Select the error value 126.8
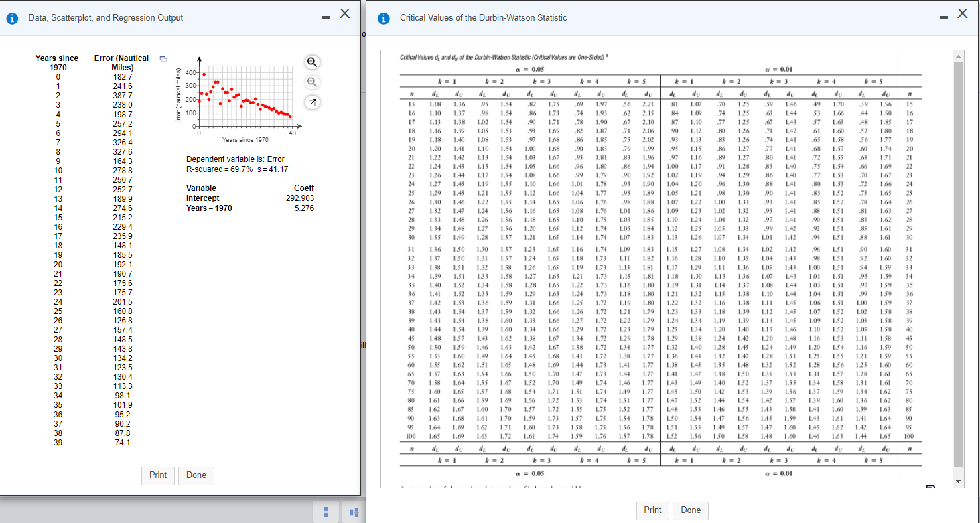Viewport: 980px width, 523px height. [x=123, y=321]
